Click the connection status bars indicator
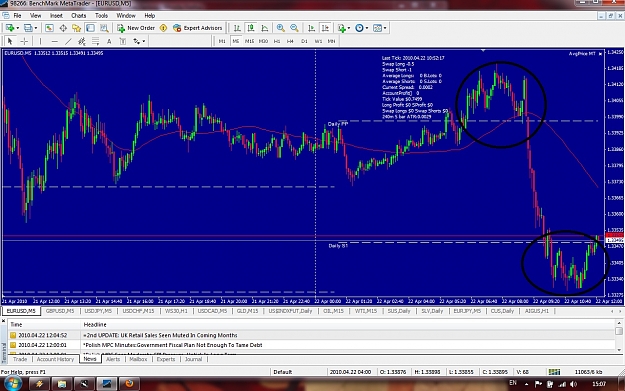 [x=554, y=372]
